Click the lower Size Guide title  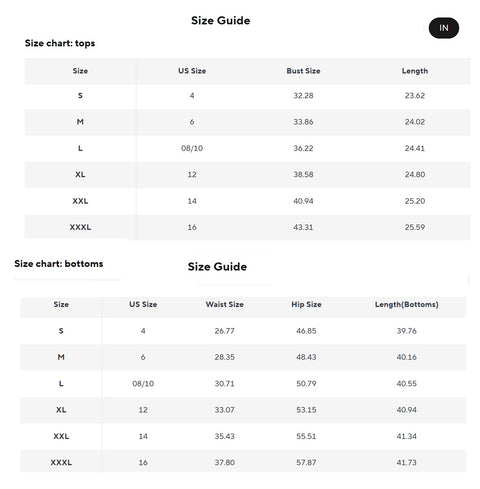pos(217,267)
